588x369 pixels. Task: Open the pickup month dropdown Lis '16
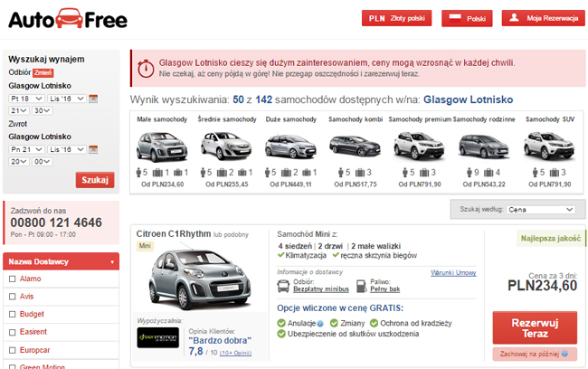tap(67, 99)
